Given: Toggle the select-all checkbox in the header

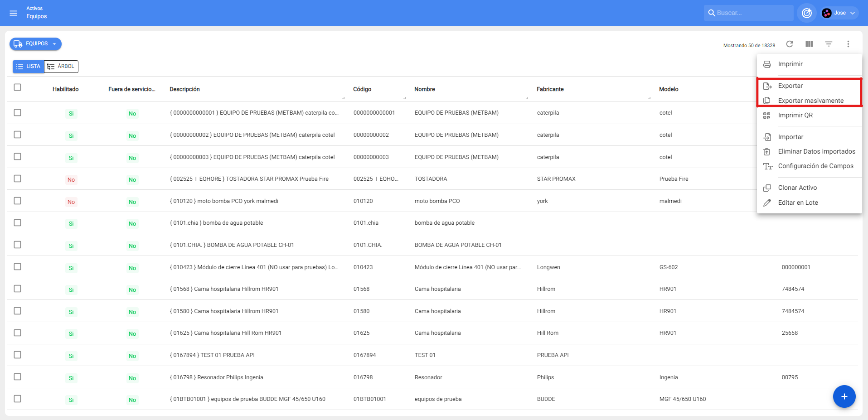Looking at the screenshot, I should (x=18, y=87).
